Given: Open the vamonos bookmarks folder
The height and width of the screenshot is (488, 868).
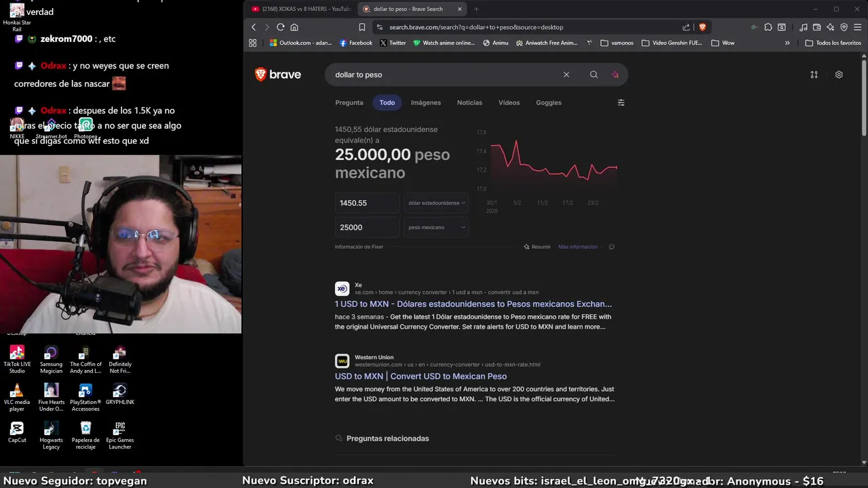Looking at the screenshot, I should point(616,43).
